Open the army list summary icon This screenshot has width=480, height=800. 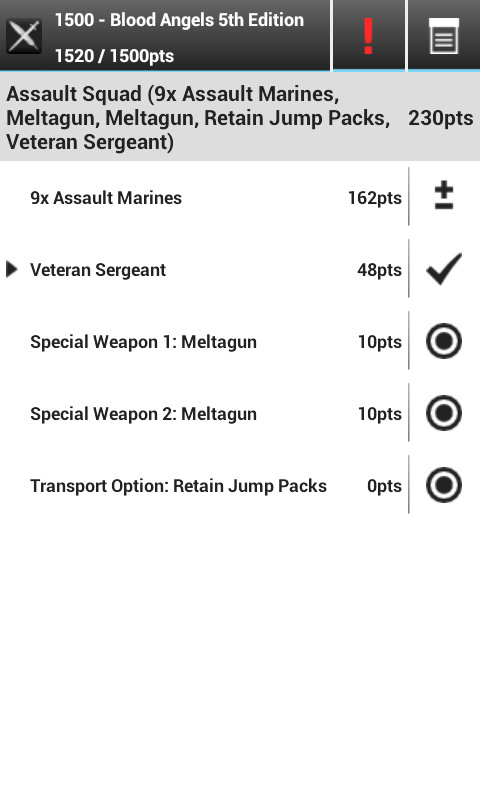pos(444,36)
